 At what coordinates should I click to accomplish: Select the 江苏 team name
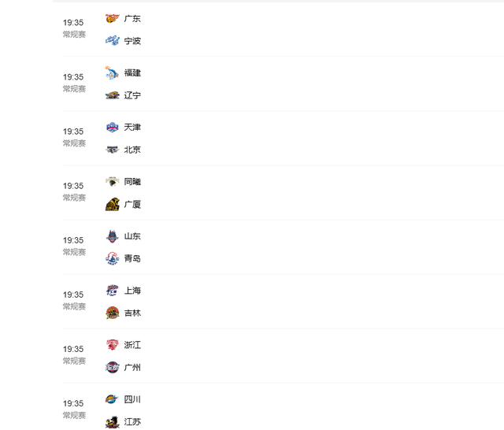pyautogui.click(x=133, y=421)
